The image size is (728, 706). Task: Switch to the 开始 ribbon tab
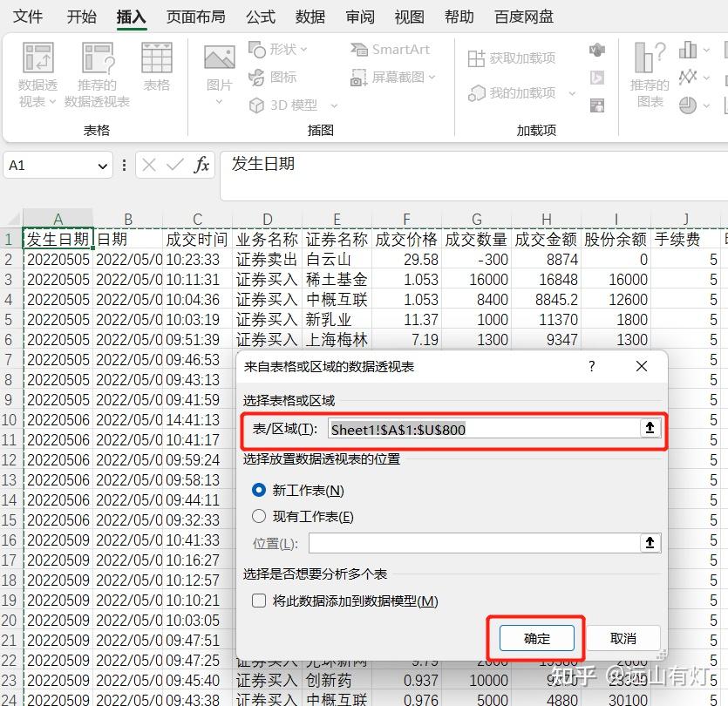coord(82,17)
